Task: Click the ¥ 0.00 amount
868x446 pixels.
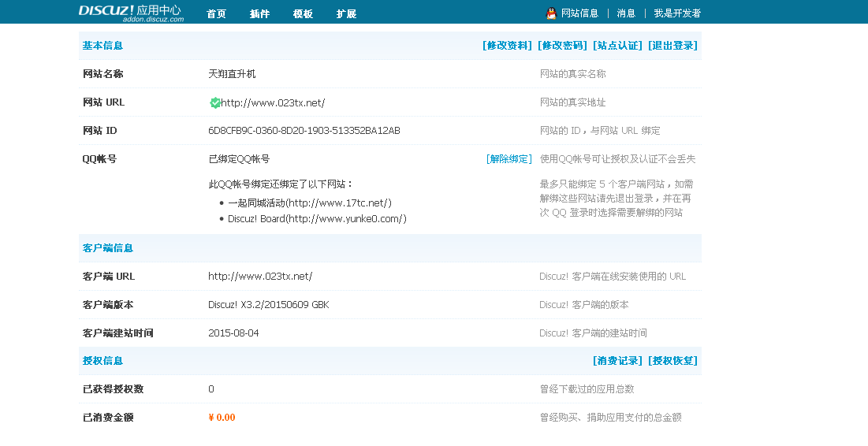Action: pyautogui.click(x=222, y=417)
